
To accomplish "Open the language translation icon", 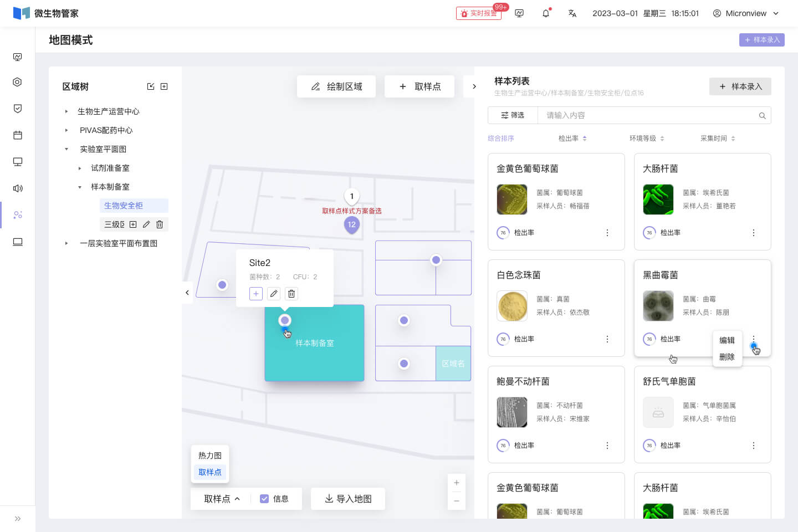I will tap(572, 13).
